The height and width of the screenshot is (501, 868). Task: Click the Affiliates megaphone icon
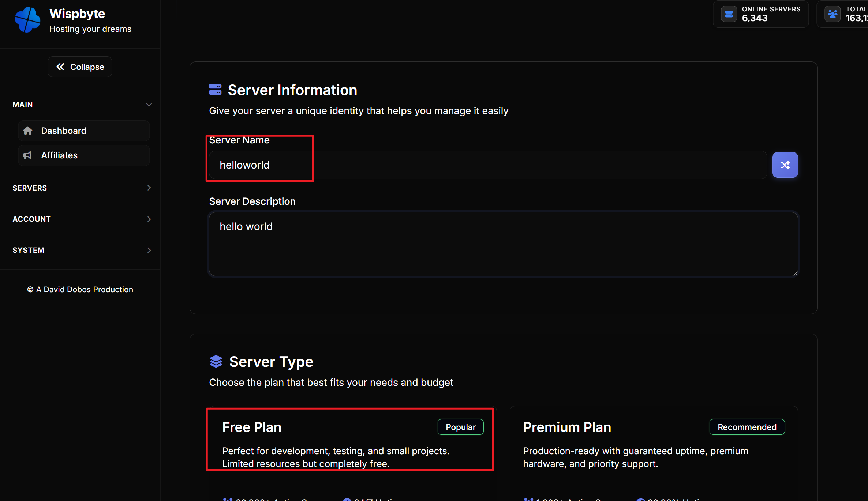click(27, 155)
